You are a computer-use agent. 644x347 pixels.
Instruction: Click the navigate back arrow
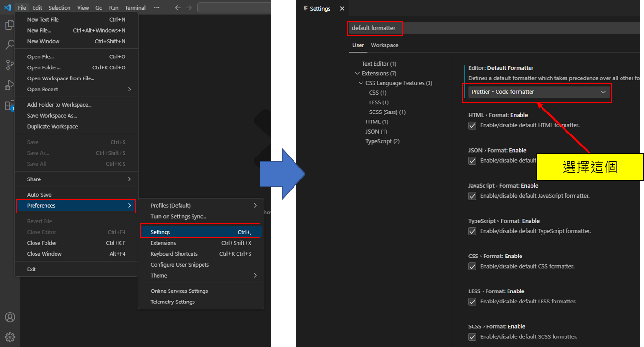pyautogui.click(x=178, y=8)
